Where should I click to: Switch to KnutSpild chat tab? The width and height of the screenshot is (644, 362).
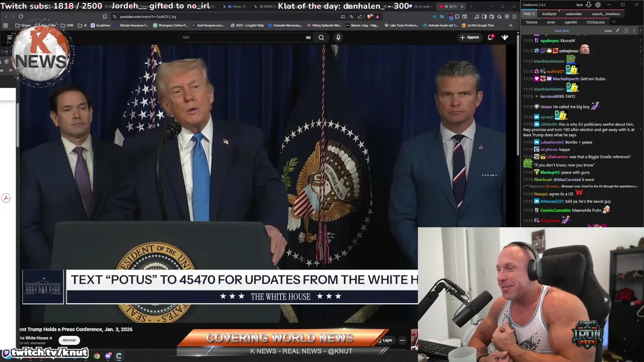[x=549, y=14]
